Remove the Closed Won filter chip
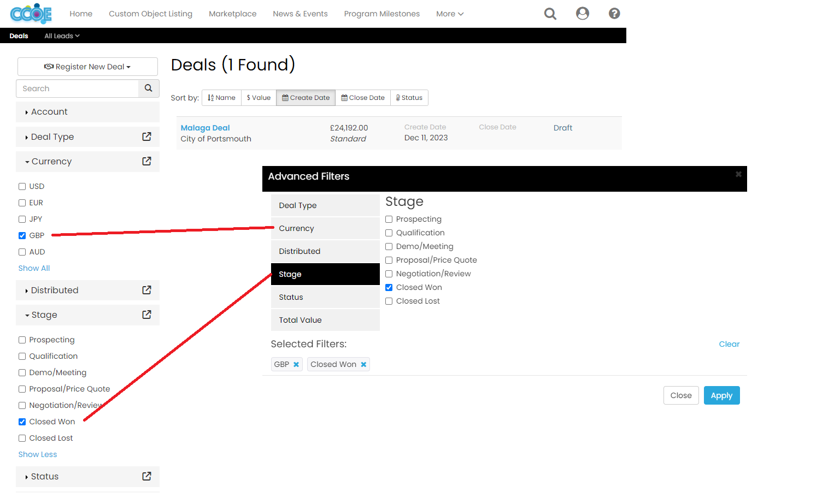The image size is (834, 504). (363, 364)
